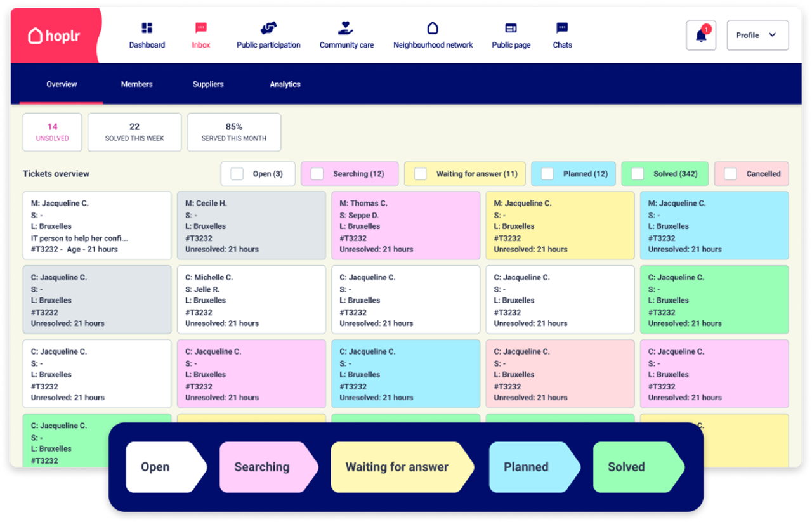Open the Chats speech bubble icon
This screenshot has width=812, height=522.
pos(562,28)
